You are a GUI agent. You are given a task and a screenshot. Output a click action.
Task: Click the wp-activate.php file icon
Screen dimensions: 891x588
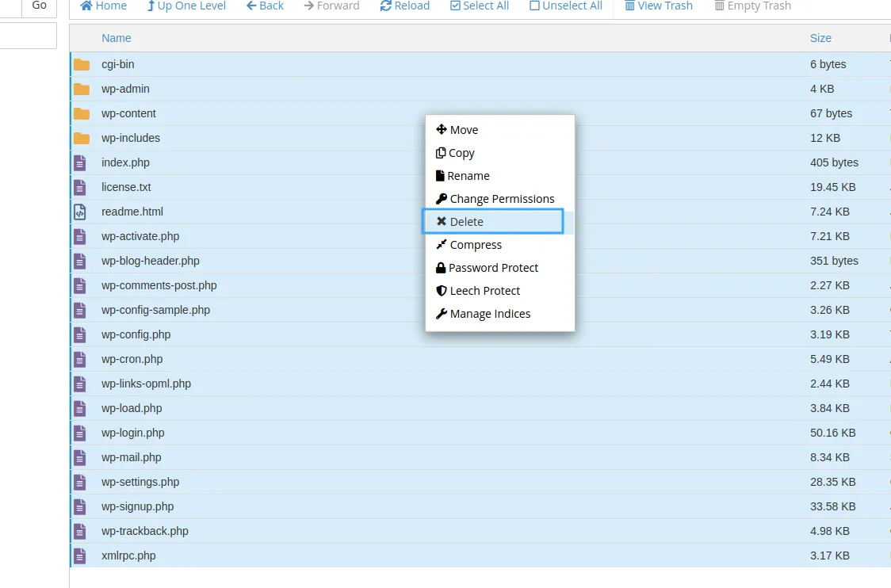(x=79, y=236)
